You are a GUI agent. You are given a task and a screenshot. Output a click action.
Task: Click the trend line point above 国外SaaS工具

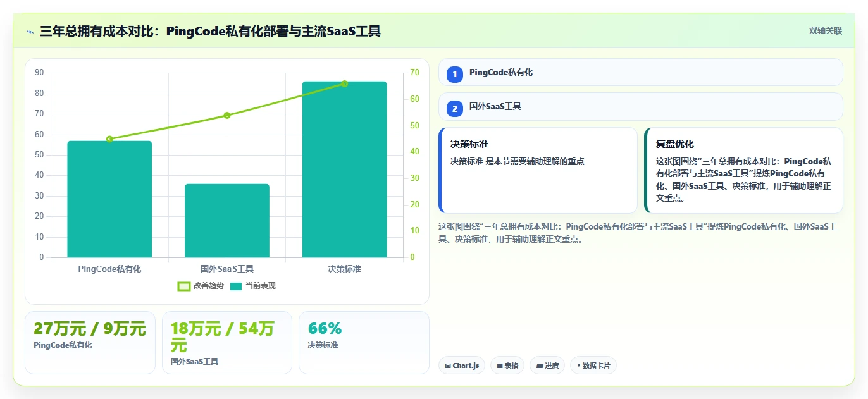(227, 115)
